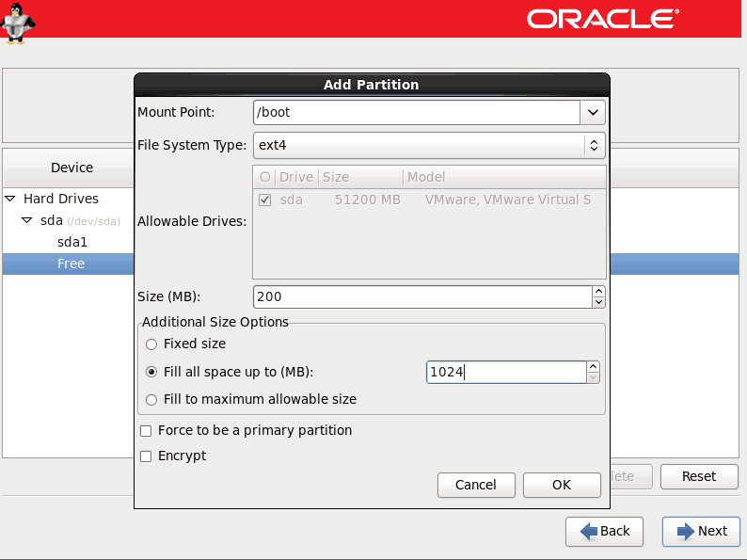
Task: Select the sda1 partition row
Action: point(68,242)
